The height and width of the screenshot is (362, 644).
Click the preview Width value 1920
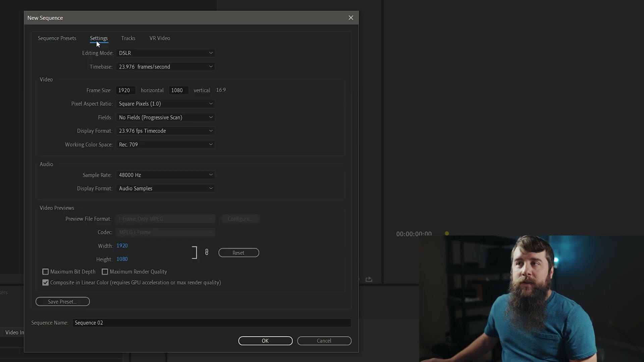(x=122, y=246)
